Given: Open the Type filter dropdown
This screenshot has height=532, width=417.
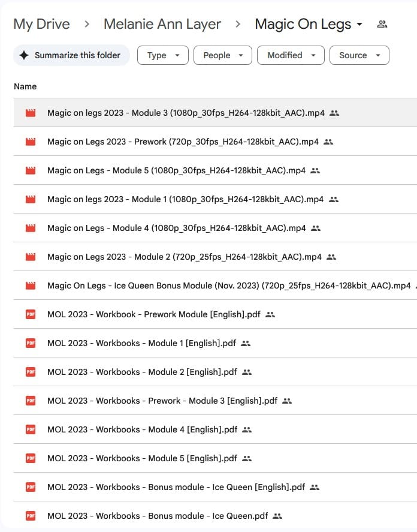Looking at the screenshot, I should click(163, 55).
